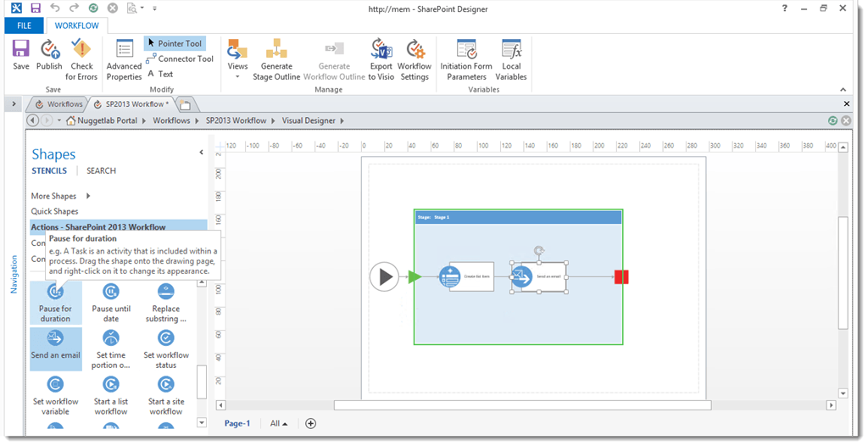The width and height of the screenshot is (868, 446).
Task: Open the All pages dropdown
Action: [x=278, y=423]
